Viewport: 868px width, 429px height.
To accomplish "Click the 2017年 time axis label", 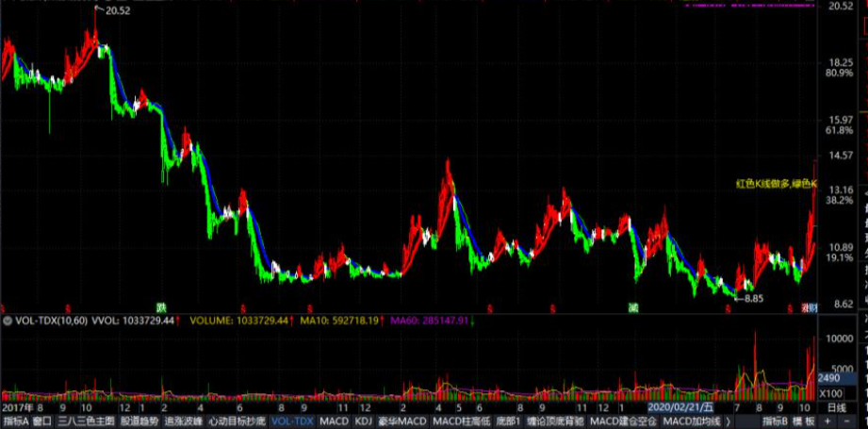I will pos(17,408).
